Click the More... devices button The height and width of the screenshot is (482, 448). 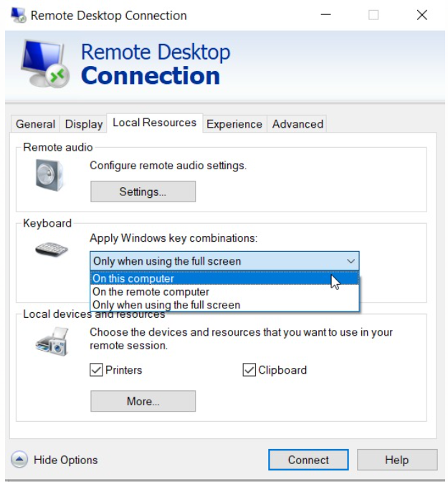143,401
